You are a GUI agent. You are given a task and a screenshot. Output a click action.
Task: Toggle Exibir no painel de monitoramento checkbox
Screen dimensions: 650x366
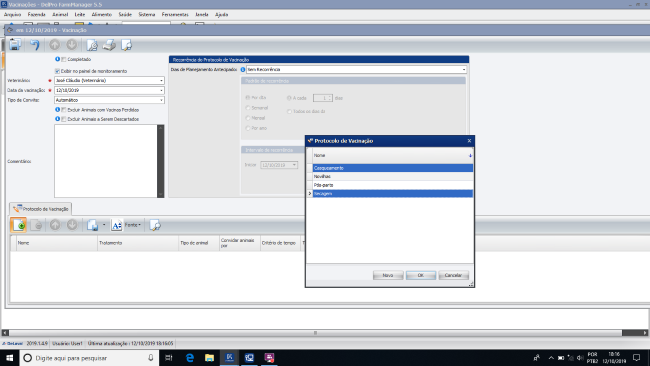coord(57,71)
